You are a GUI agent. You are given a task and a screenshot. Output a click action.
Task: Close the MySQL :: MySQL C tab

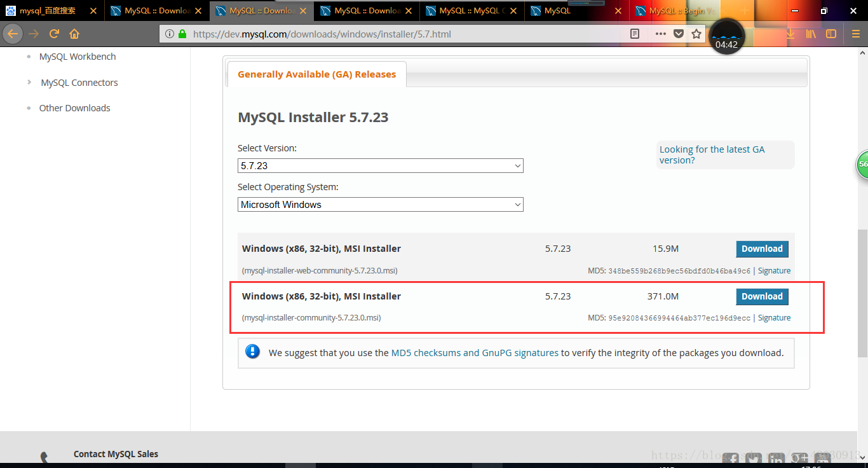click(513, 11)
